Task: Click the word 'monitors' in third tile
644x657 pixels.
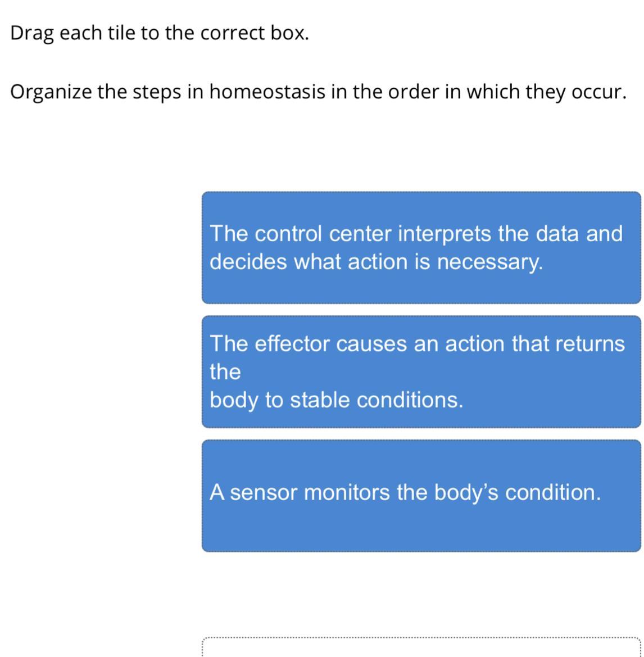Action: 347,492
